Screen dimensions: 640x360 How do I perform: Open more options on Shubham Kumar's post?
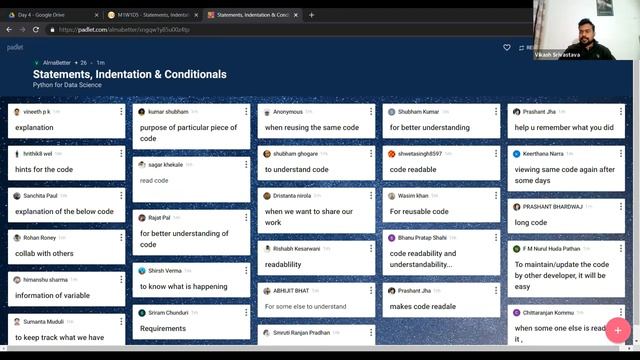pyautogui.click(x=496, y=111)
